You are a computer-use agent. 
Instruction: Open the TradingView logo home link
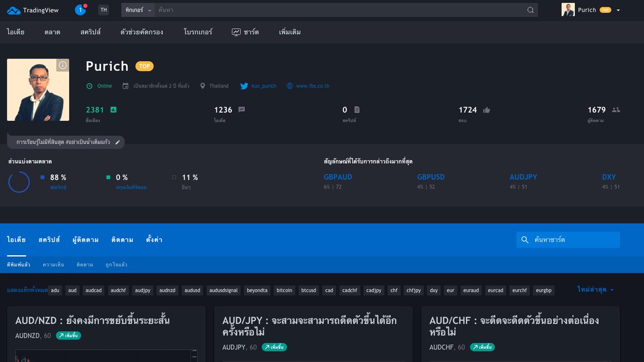point(33,10)
